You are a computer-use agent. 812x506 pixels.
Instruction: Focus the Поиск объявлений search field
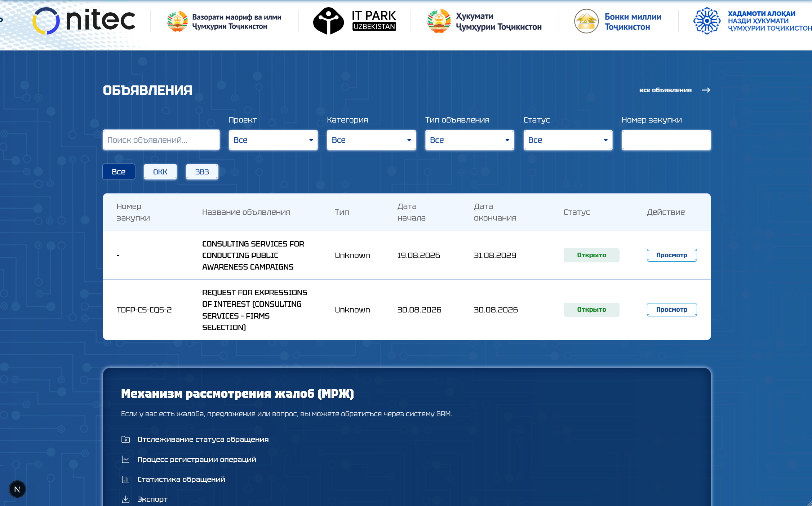pos(161,140)
